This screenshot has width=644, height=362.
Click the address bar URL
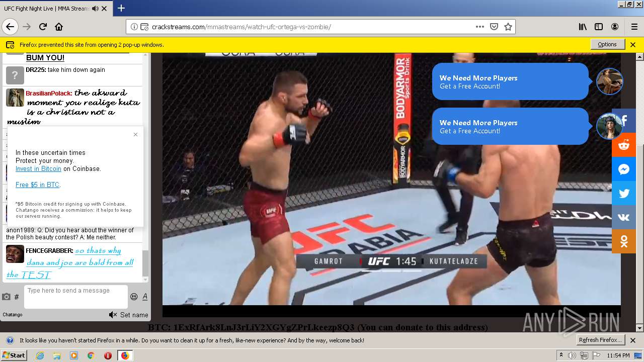point(242,27)
